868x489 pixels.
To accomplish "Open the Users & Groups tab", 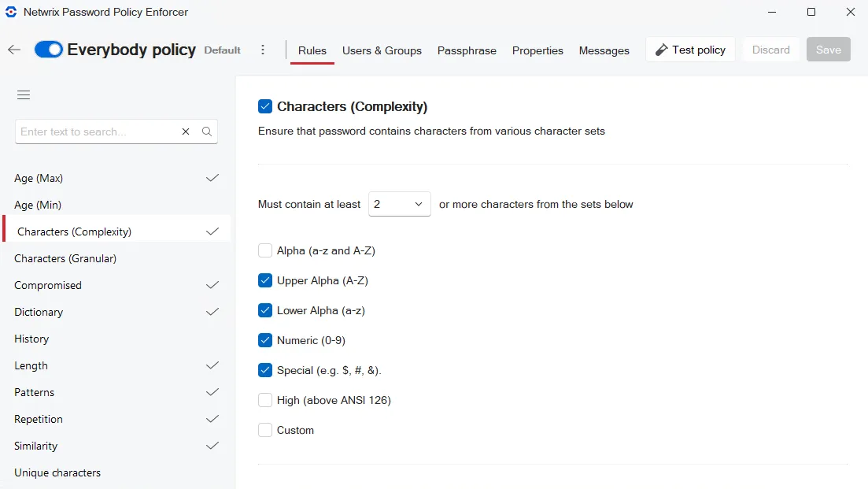I will tap(382, 50).
